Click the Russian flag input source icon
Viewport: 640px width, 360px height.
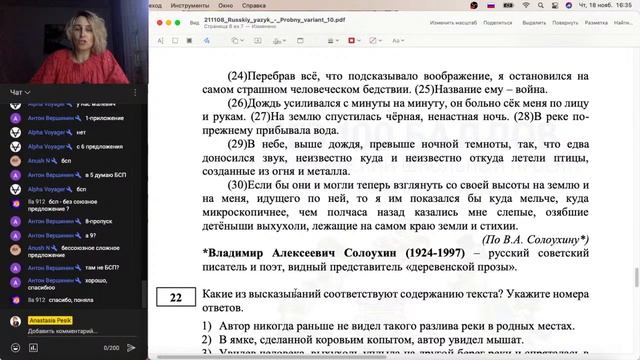tap(491, 6)
